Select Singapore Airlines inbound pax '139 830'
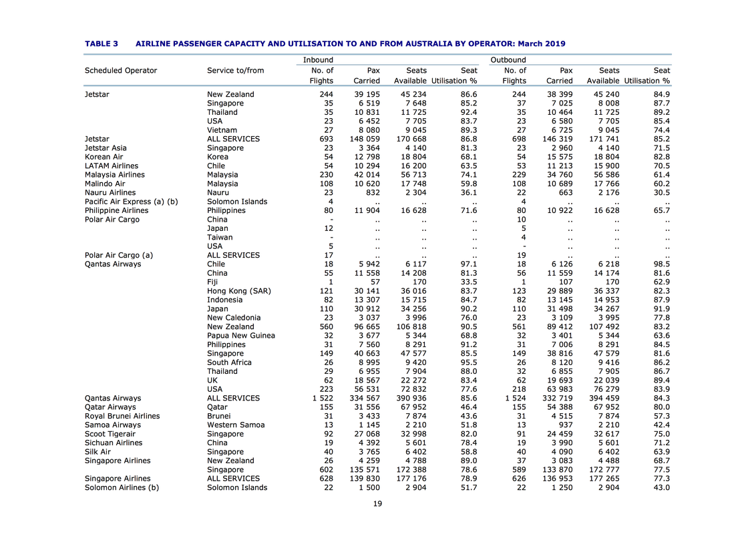Screen dimensions: 756x534 (365, 478)
